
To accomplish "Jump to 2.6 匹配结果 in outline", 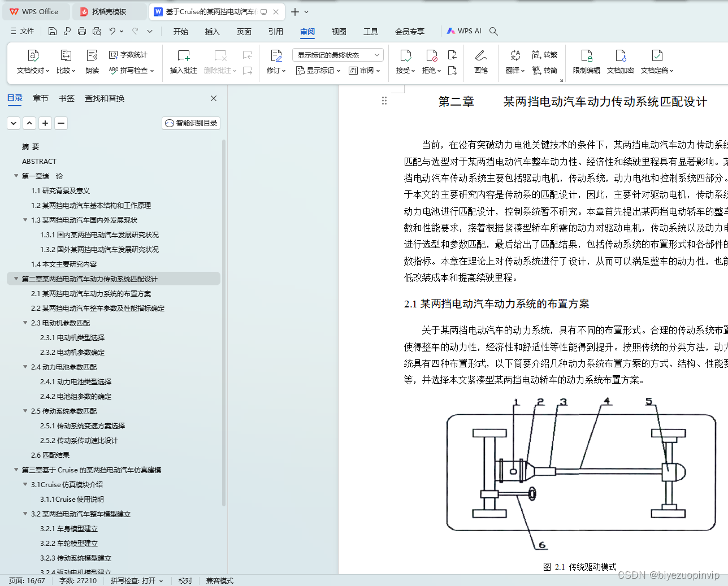I will [x=50, y=455].
